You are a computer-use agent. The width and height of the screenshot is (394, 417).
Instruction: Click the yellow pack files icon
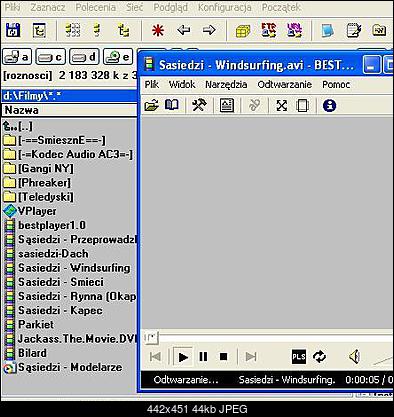tap(243, 31)
